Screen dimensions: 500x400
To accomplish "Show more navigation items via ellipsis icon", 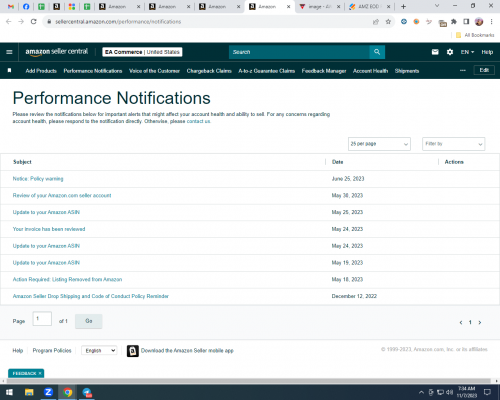I will [463, 71].
